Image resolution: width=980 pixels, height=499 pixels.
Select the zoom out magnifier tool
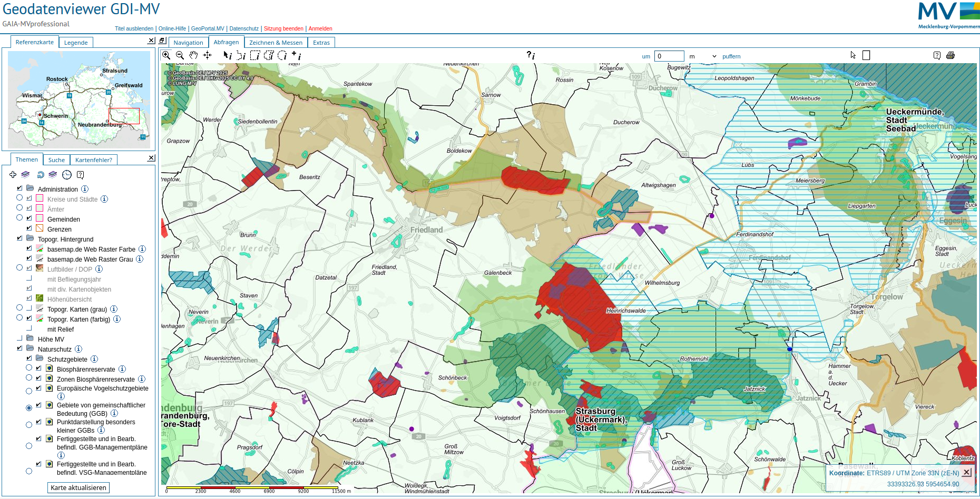[x=180, y=55]
